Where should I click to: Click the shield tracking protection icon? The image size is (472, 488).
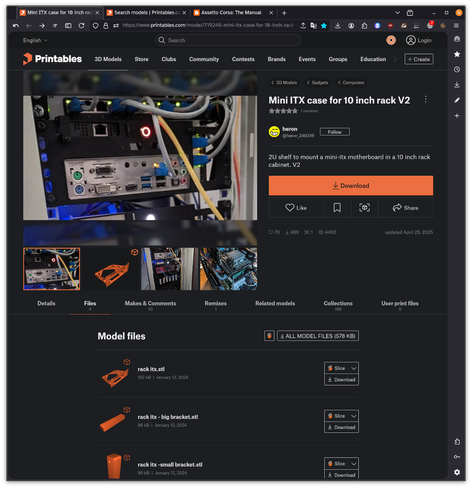(x=95, y=26)
